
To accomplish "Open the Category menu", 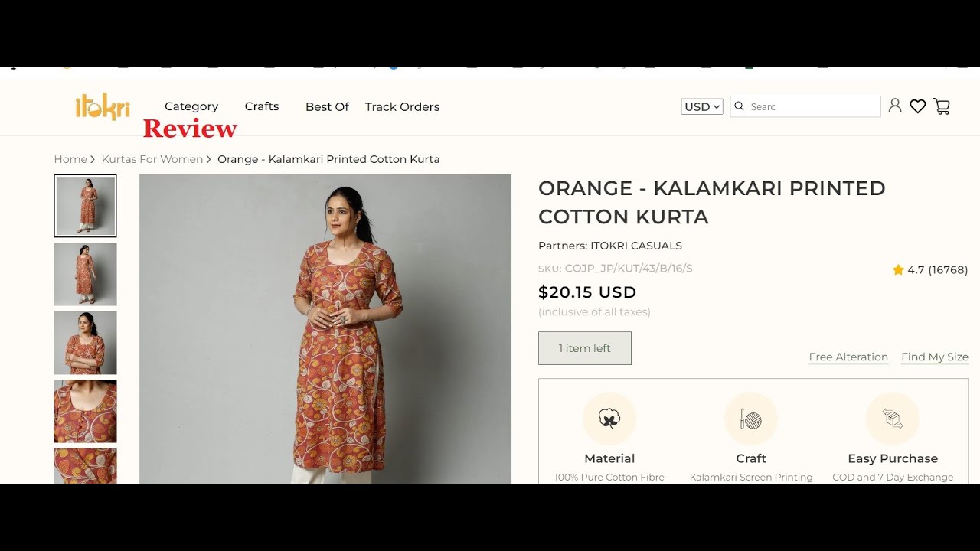I will click(x=191, y=106).
